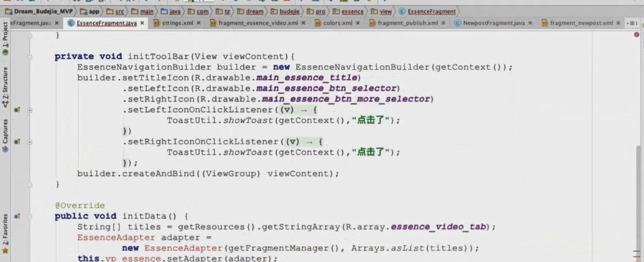Click gutter override icon beside initData method
Viewport: 644px width, 262px height.
click(x=17, y=216)
